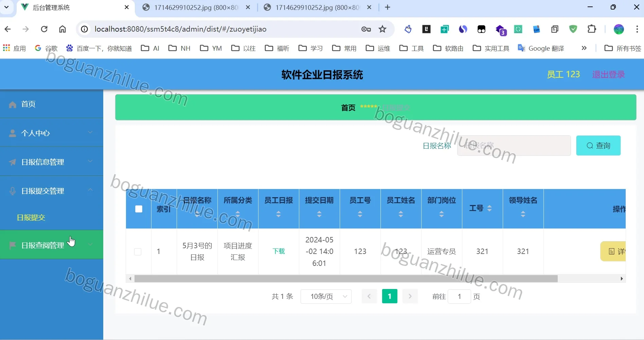
Task: Click the browser back arrow
Action: (7, 29)
